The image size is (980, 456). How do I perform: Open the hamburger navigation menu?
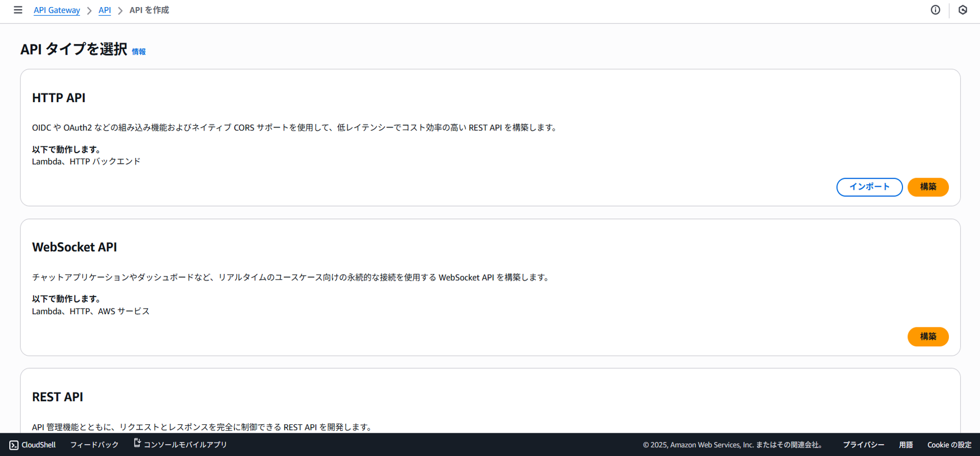18,10
